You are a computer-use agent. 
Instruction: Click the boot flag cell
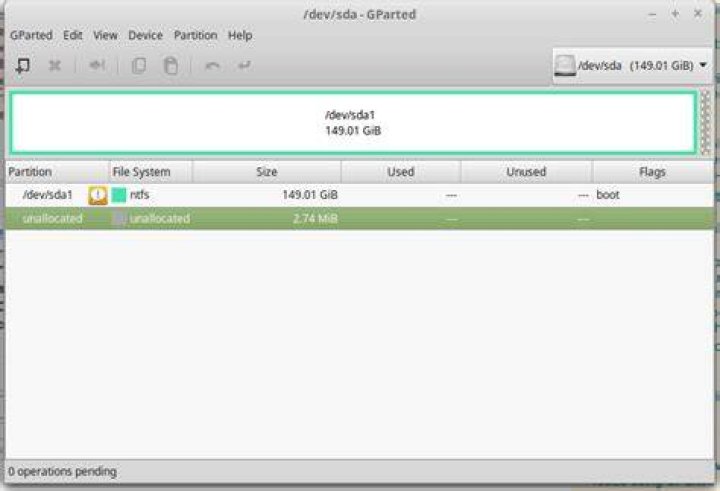[x=608, y=195]
